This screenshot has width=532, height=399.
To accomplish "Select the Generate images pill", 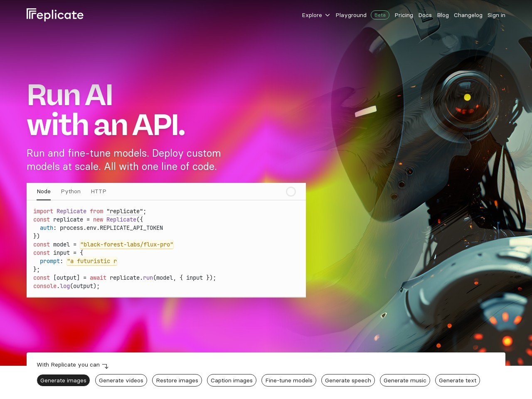I will click(x=63, y=380).
